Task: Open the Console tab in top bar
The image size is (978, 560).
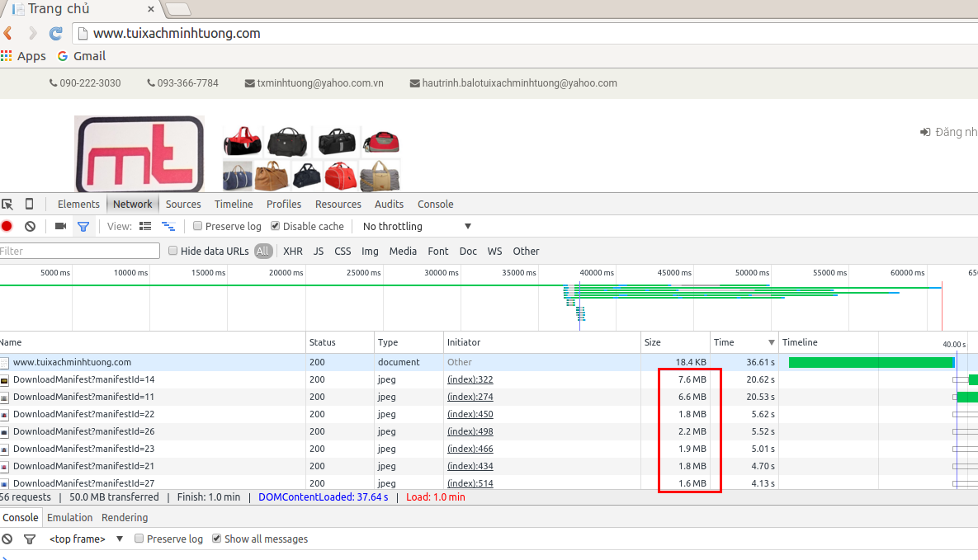Action: click(x=436, y=204)
